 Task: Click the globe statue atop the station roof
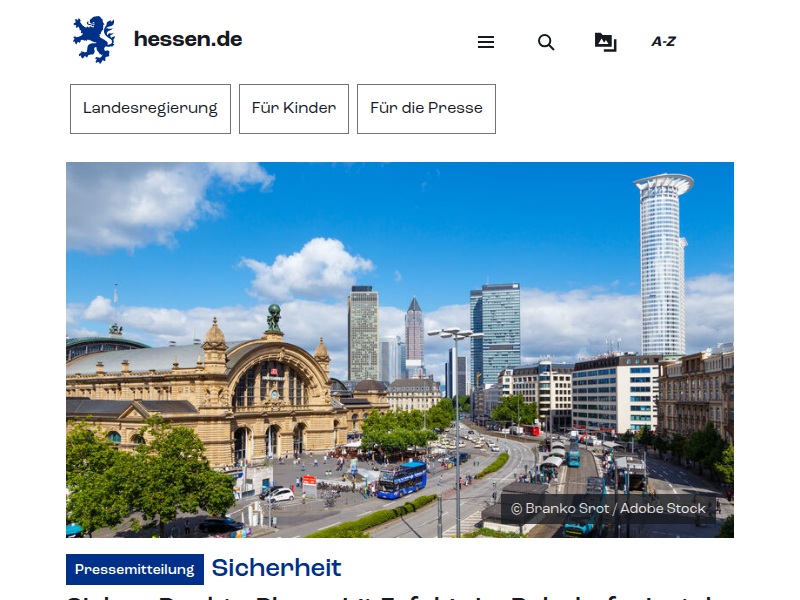[274, 318]
